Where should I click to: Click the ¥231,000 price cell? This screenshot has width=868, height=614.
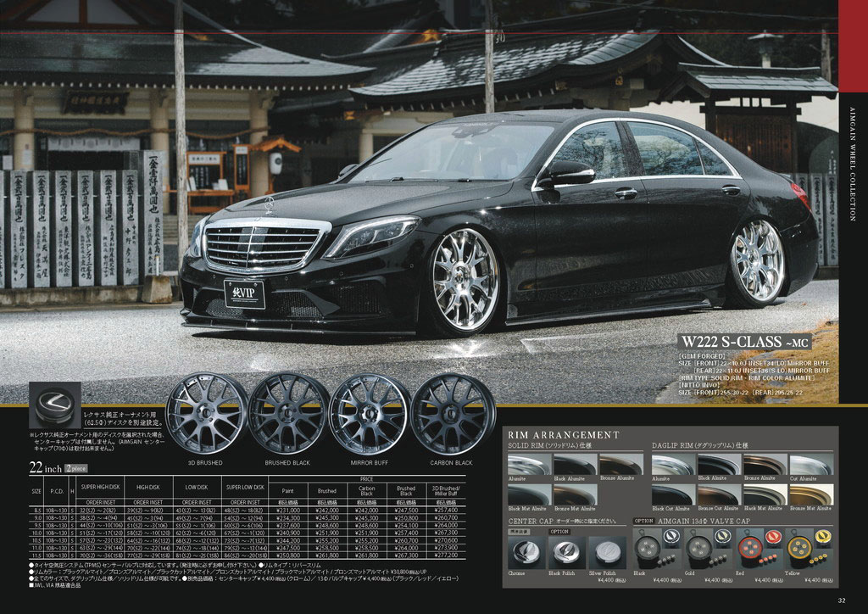(x=288, y=511)
